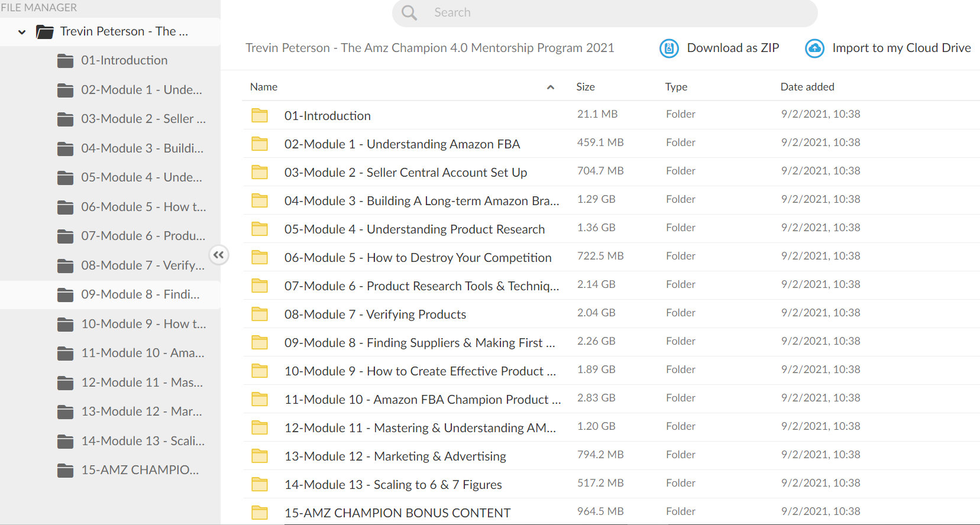This screenshot has width=980, height=525.
Task: Collapse sidebar with double-chevron button
Action: tap(219, 255)
